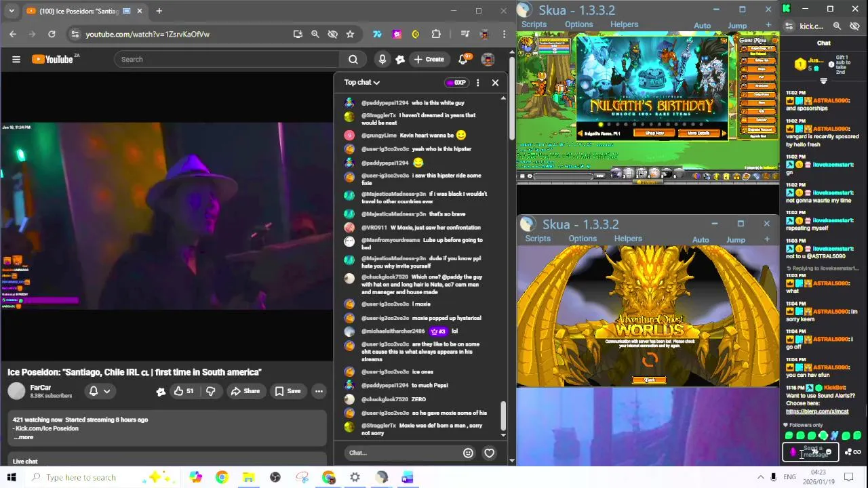Toggle the 0XP chat badge switch
This screenshot has width=868, height=488.
click(x=456, y=83)
